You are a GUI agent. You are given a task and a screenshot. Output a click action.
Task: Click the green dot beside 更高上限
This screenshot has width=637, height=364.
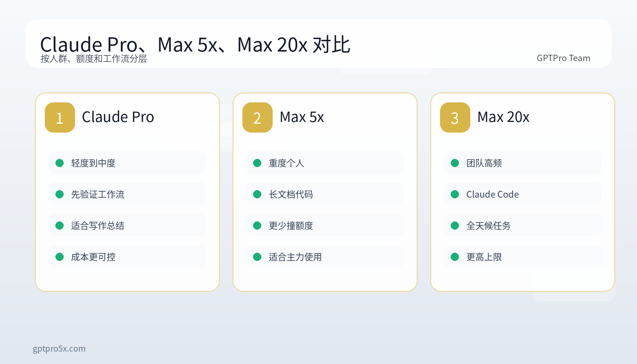point(455,257)
